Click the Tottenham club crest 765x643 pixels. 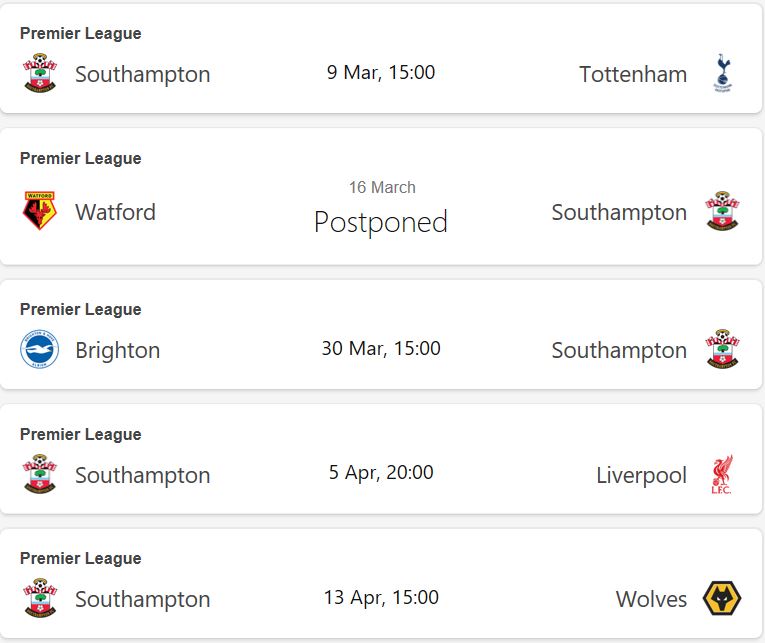(x=722, y=74)
